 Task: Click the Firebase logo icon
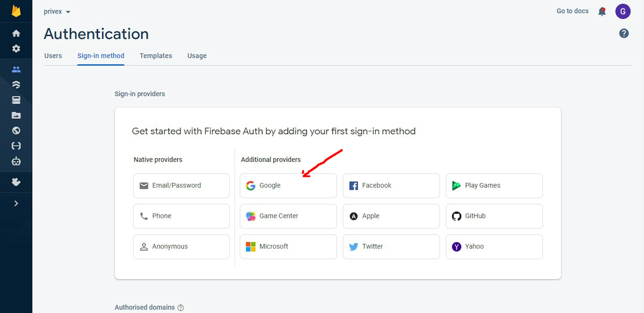16,11
